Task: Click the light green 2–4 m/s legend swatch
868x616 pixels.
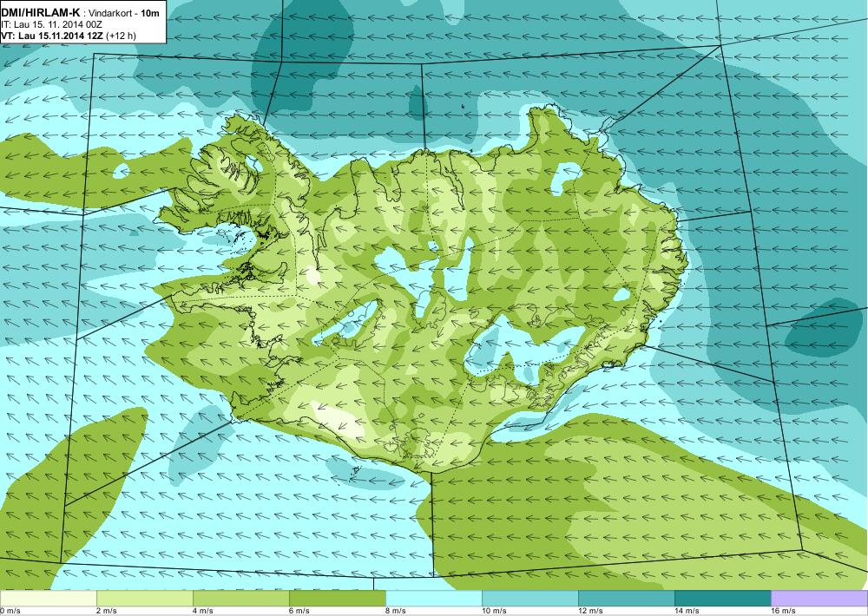Action: tap(144, 599)
